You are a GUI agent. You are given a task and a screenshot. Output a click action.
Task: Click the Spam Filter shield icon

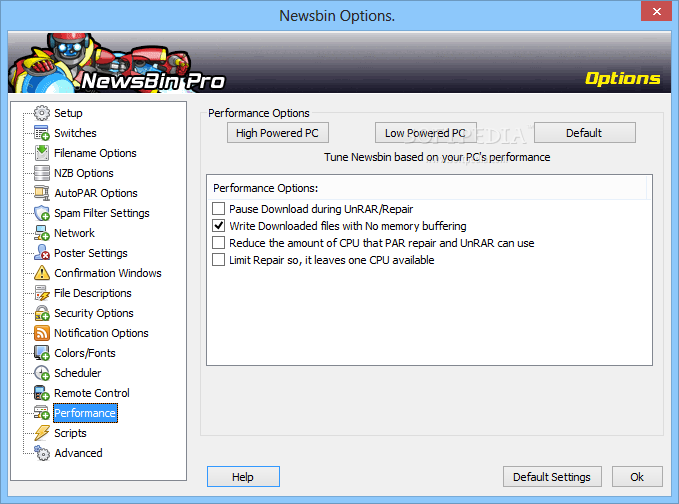pos(42,213)
